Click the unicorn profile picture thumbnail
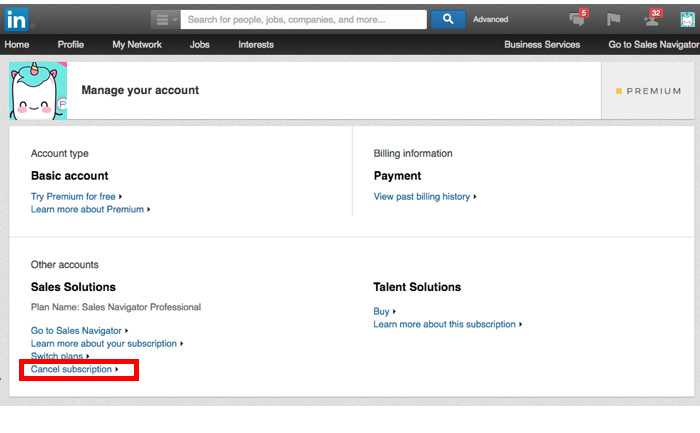Viewport: 700px width, 433px height. coord(38,91)
